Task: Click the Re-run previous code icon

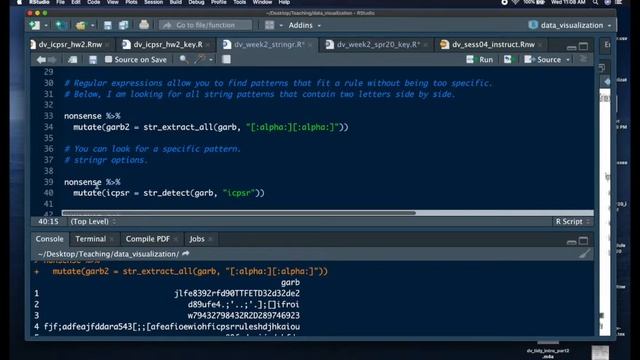Action: click(508, 60)
